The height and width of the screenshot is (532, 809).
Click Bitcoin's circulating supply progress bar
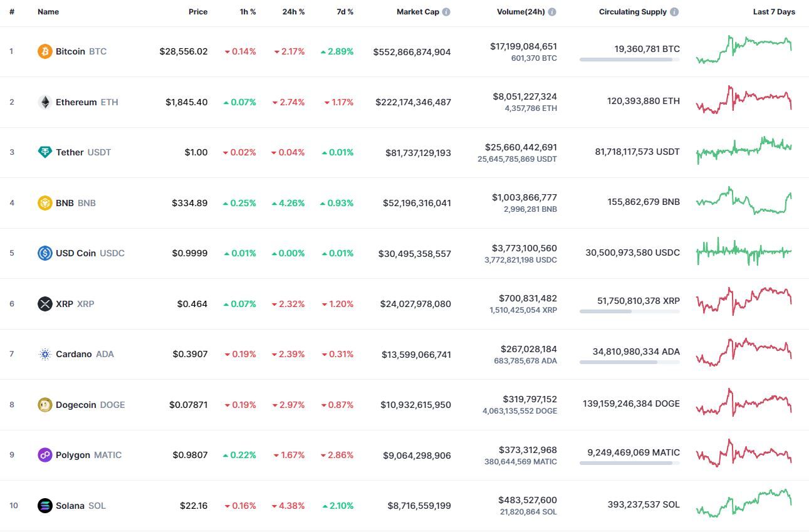629,60
